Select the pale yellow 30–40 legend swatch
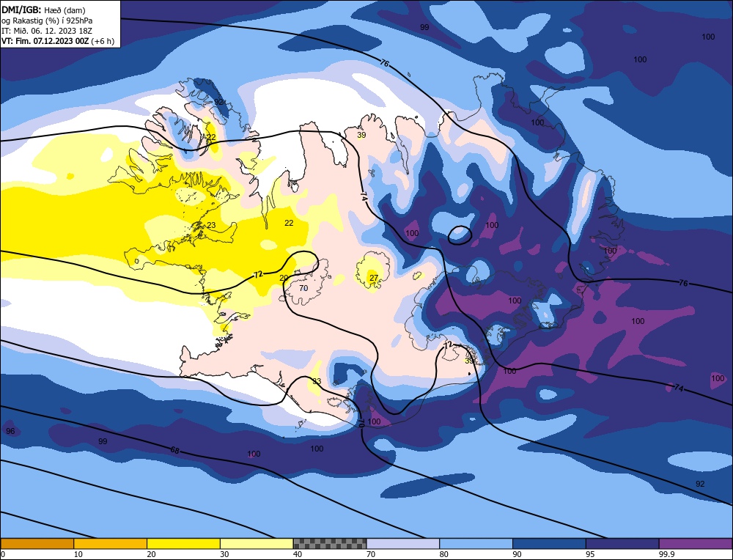733x560 pixels. (257, 543)
